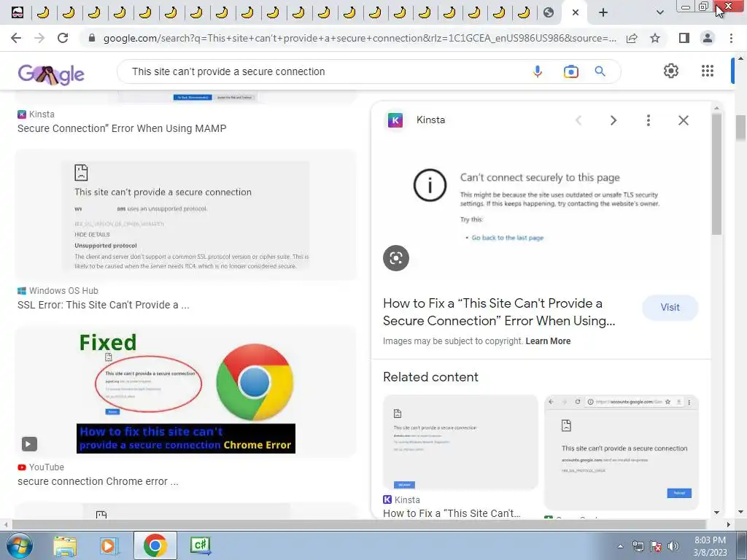Open Chrome's three-dot menu
747x560 pixels.
click(731, 38)
